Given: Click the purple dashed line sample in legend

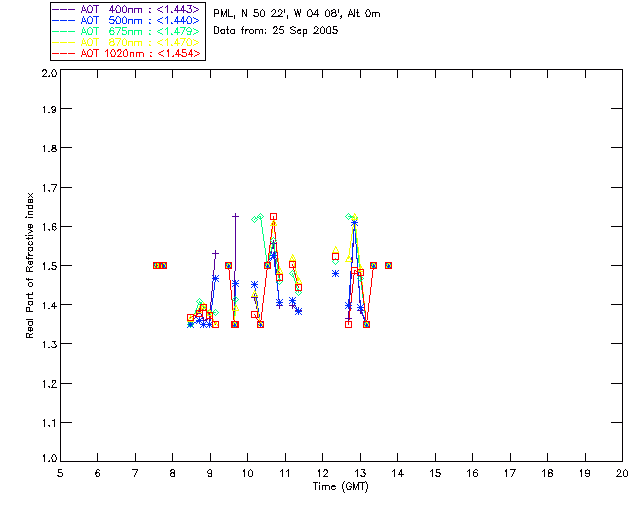Looking at the screenshot, I should (64, 9).
